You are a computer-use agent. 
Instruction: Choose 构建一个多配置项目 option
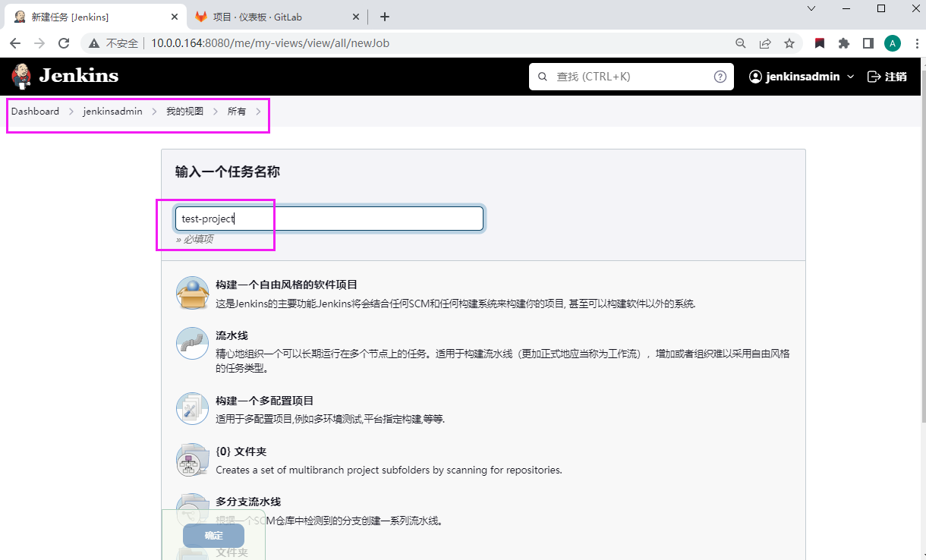(265, 401)
